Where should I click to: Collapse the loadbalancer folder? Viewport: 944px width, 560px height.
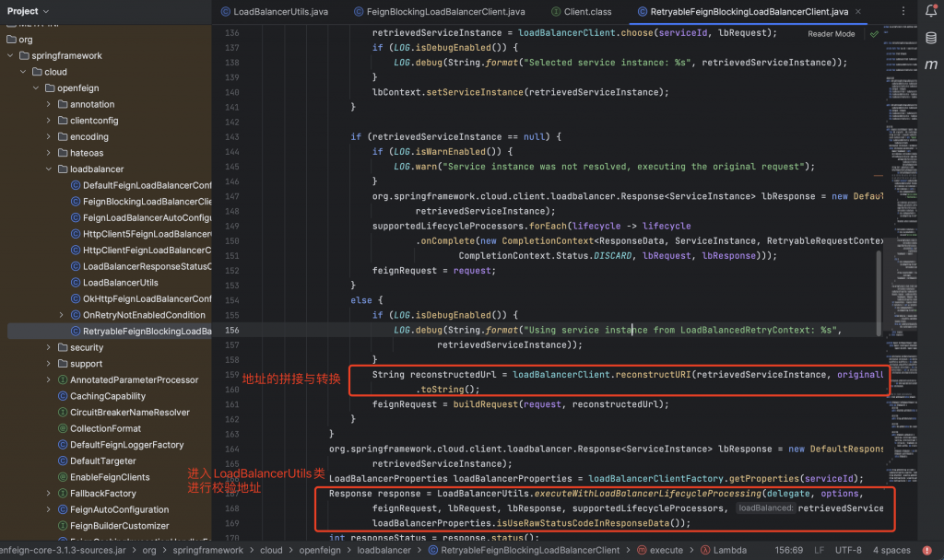[49, 169]
